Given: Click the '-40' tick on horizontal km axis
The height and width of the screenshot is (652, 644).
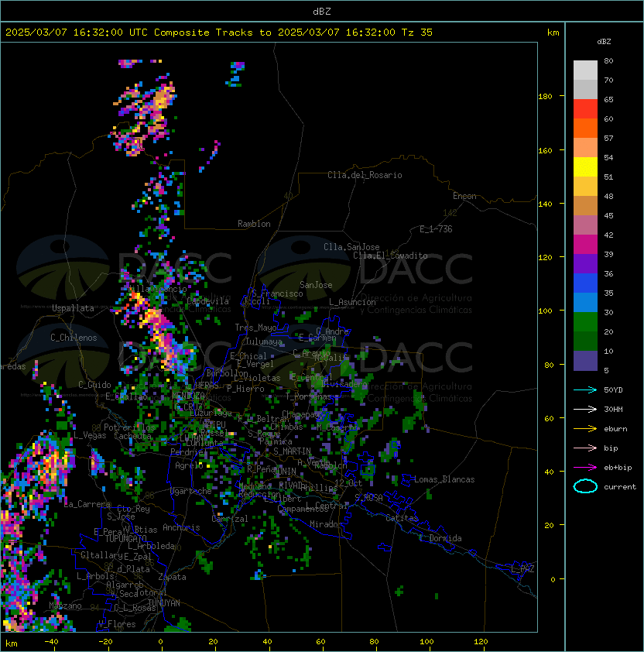Looking at the screenshot, I should (x=51, y=642).
